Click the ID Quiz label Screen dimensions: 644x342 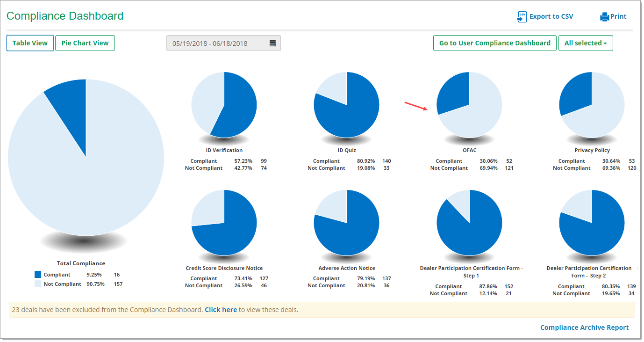pos(347,151)
